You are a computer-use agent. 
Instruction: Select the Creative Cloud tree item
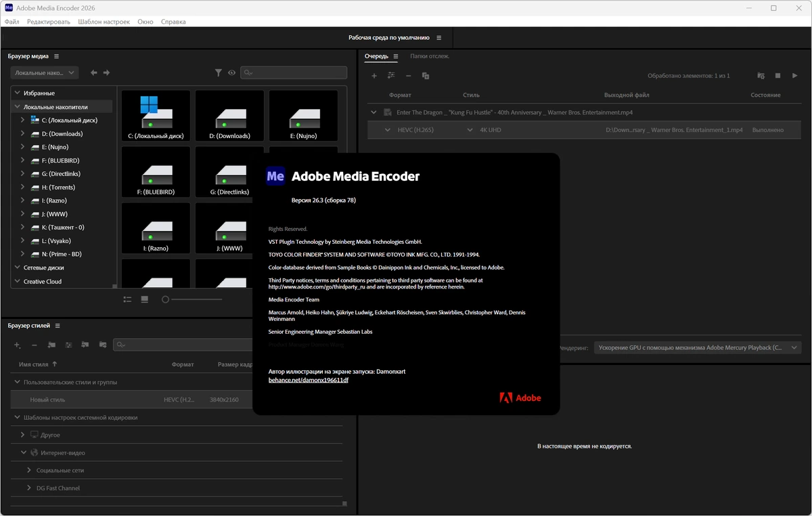click(x=43, y=282)
